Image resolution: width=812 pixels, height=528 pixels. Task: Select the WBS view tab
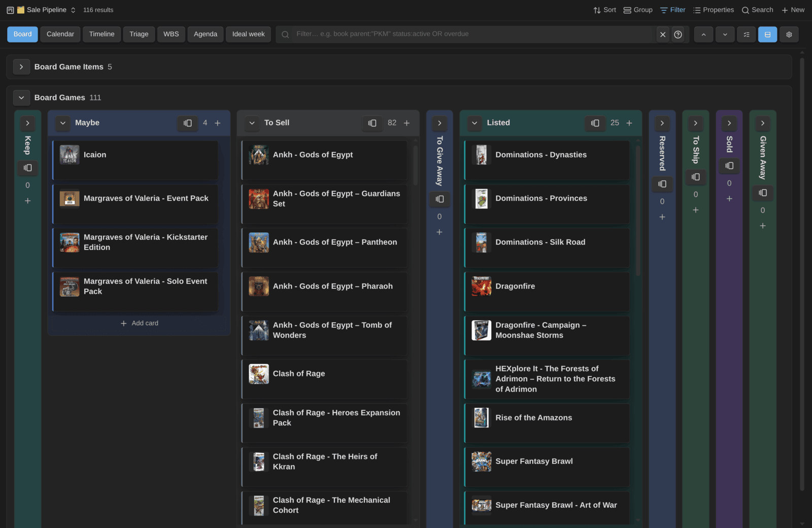pos(171,34)
